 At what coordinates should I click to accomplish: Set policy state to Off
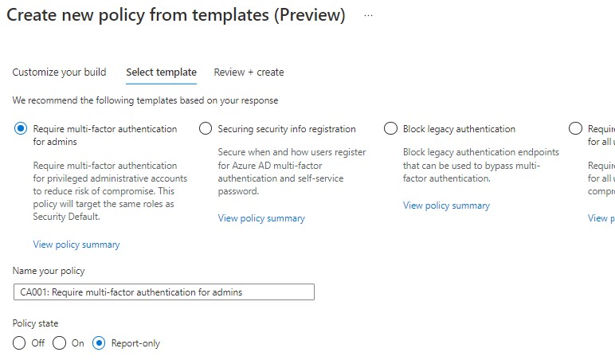[20, 343]
